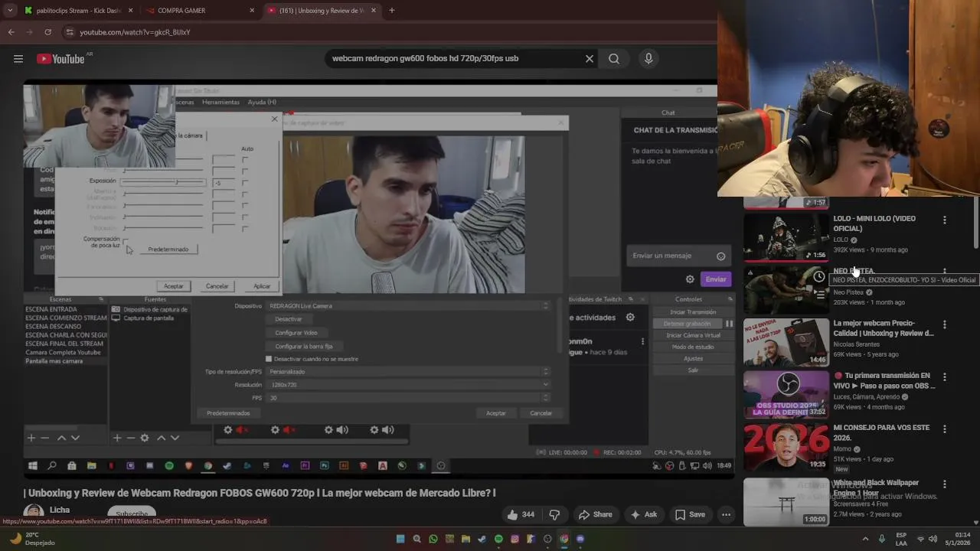This screenshot has width=980, height=551.
Task: Open options for LOLO - MINI LOLO video
Action: [944, 220]
